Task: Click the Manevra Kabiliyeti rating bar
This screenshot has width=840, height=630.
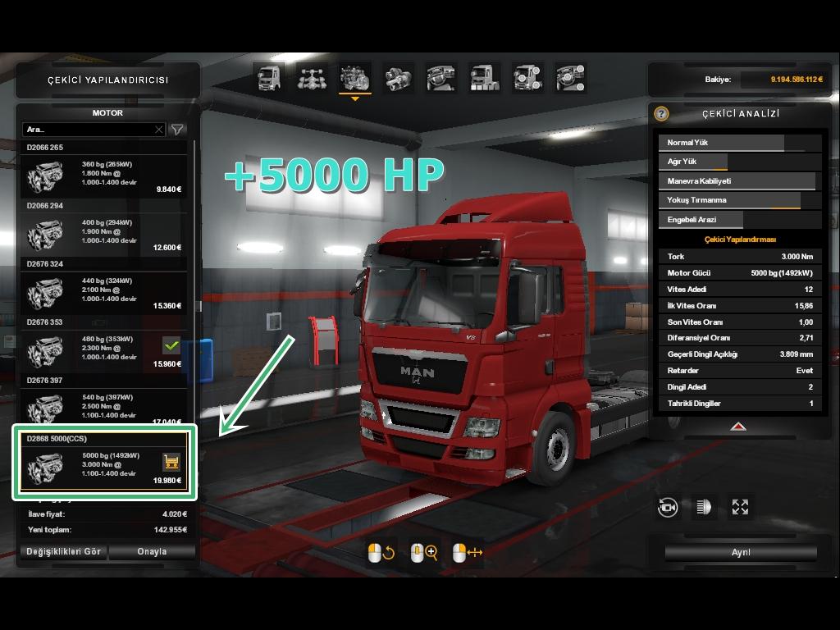Action: pos(740,181)
